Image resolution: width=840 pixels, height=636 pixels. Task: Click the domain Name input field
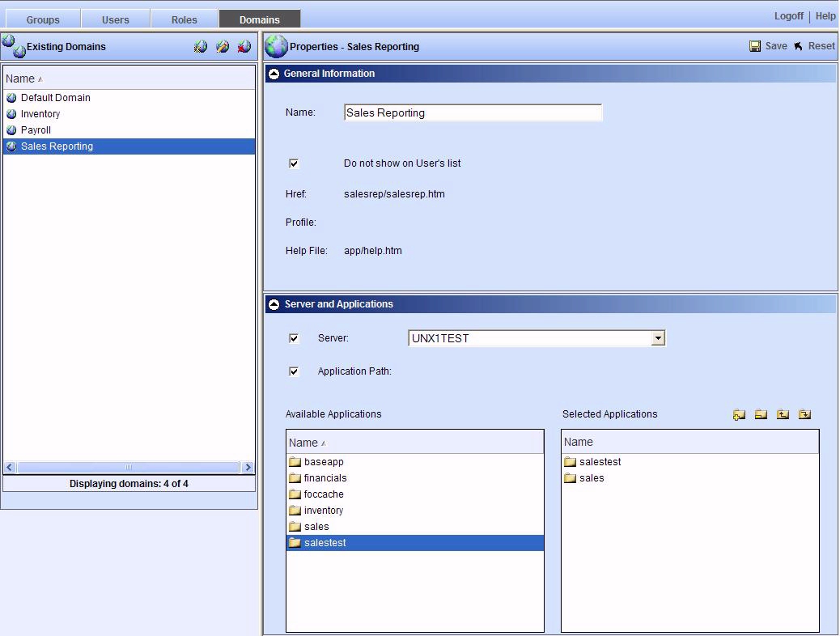pos(473,112)
